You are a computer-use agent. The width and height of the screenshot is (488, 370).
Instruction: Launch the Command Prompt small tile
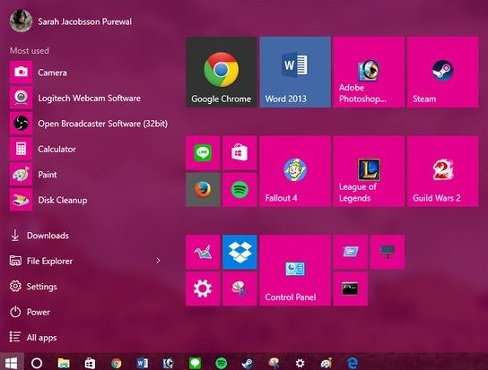[350, 289]
